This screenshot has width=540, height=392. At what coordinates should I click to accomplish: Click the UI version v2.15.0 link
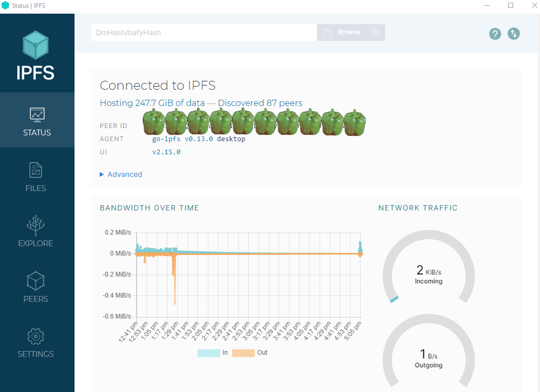click(166, 152)
